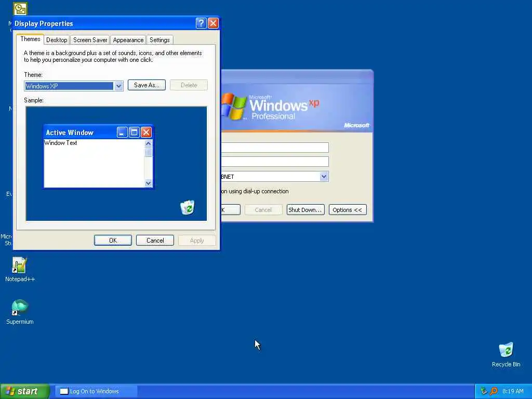This screenshot has height=399, width=532.
Task: Expand domain dropdown in Log On window
Action: click(x=324, y=177)
